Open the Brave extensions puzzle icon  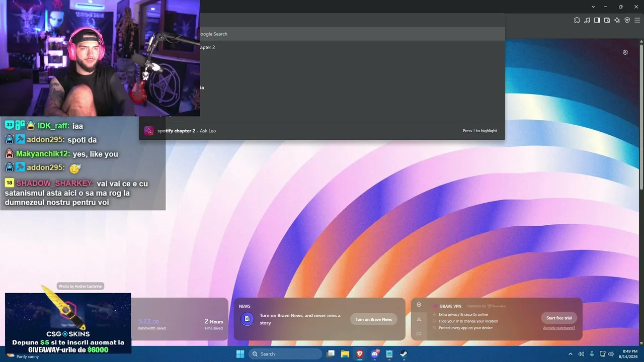tap(577, 20)
